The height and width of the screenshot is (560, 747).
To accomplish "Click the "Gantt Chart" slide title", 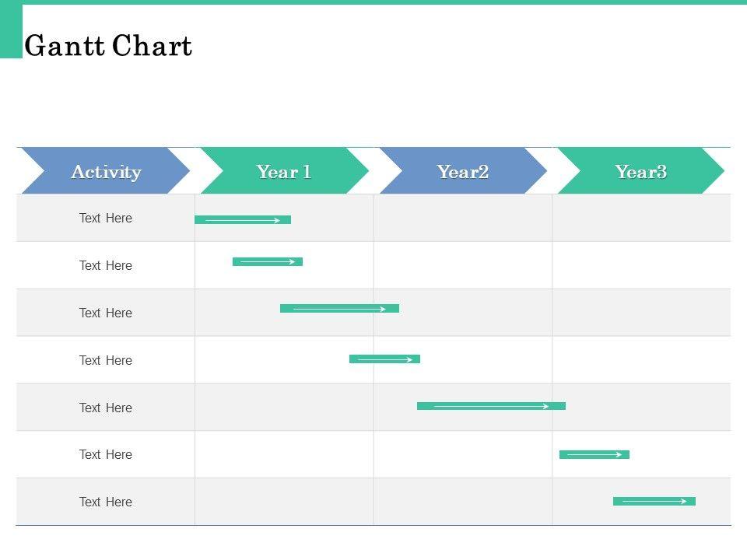I will point(108,47).
